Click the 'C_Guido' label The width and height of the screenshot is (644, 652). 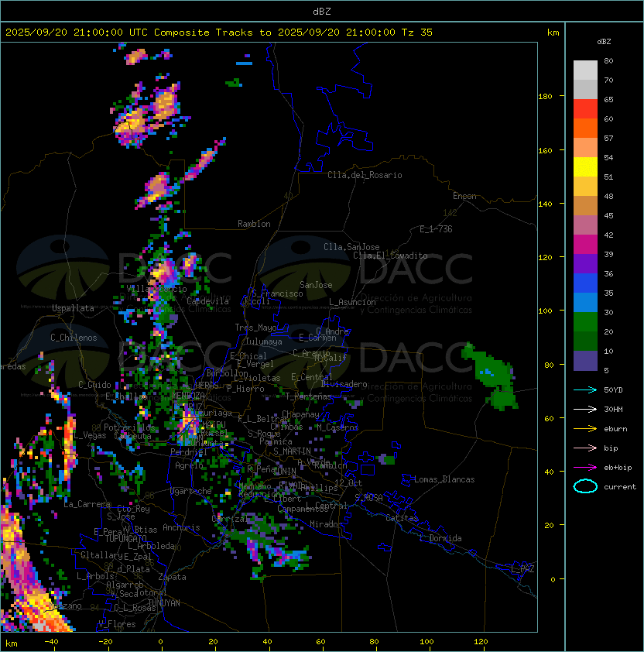click(x=94, y=385)
